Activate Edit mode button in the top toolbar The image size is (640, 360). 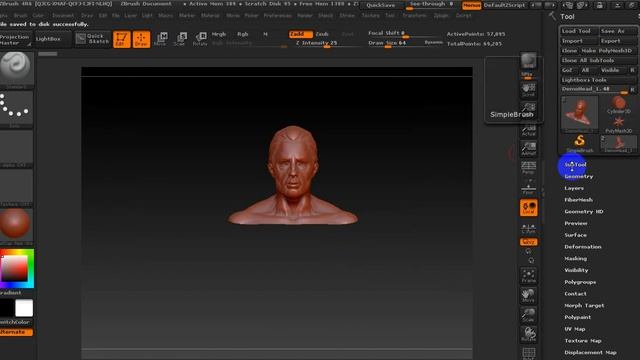pos(122,39)
